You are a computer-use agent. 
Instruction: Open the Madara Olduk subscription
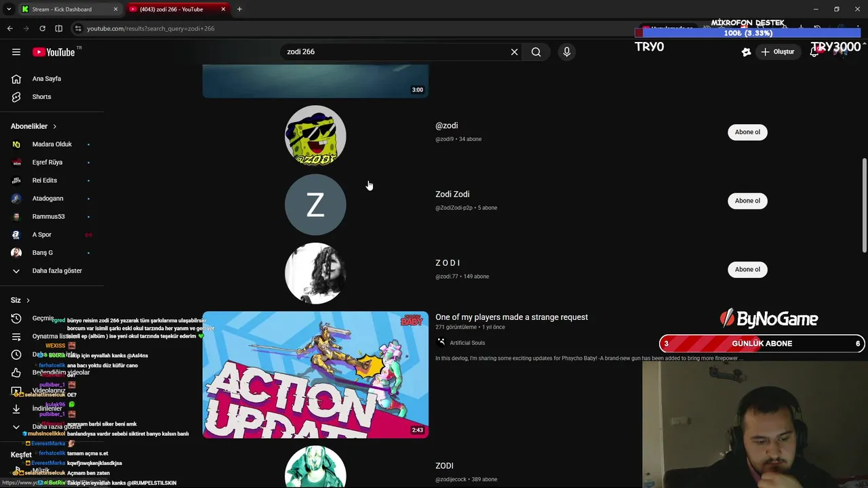pyautogui.click(x=52, y=144)
